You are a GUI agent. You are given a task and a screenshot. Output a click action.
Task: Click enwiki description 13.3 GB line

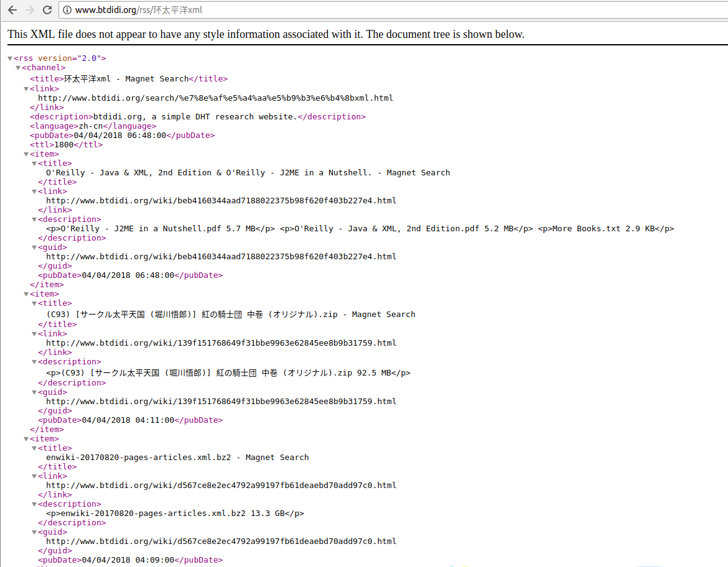[175, 514]
